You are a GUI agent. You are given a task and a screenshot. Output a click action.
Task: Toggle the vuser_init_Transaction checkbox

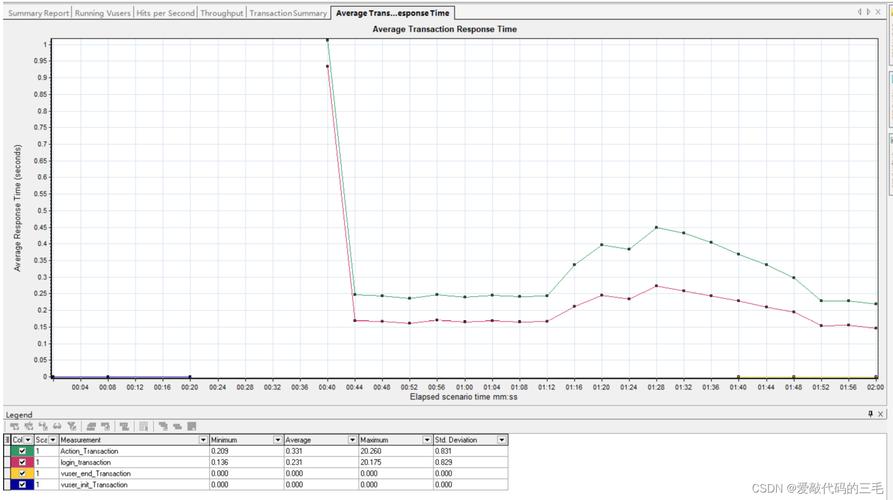22,484
